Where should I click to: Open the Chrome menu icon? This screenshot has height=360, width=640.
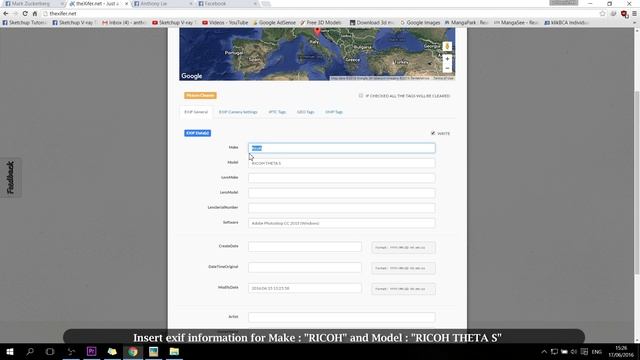634,13
